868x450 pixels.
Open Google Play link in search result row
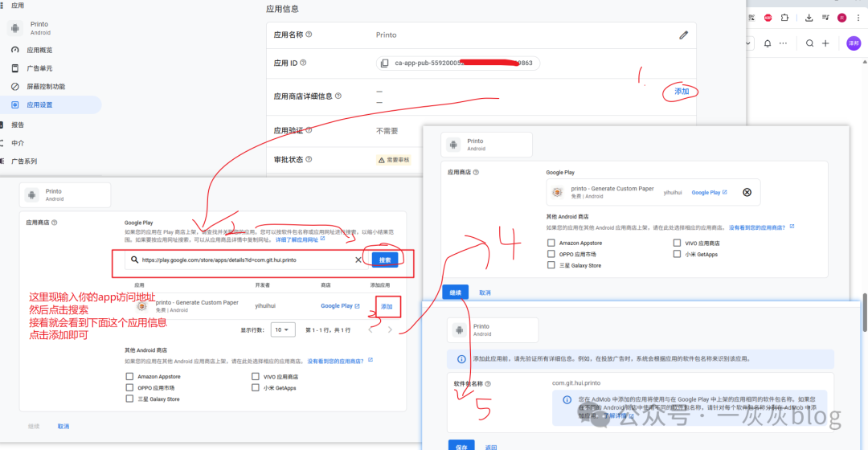tap(340, 305)
